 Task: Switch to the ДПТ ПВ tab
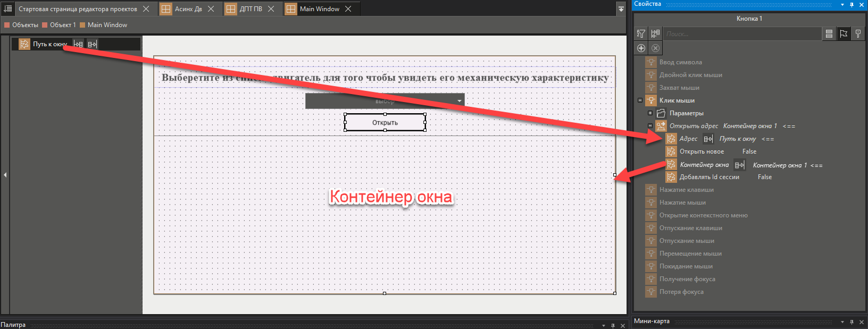click(251, 9)
